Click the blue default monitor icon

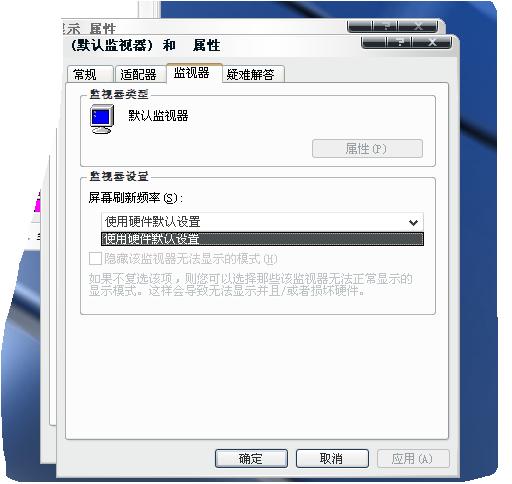[102, 119]
